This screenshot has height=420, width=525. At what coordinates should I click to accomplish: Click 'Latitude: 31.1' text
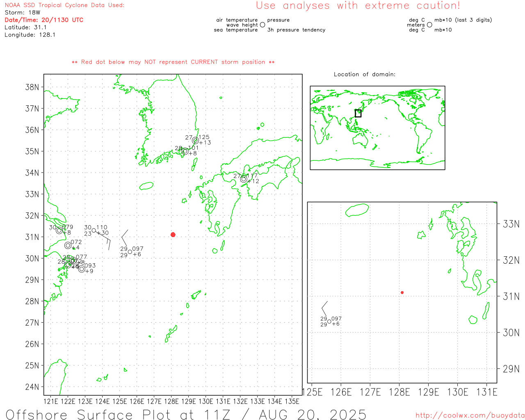click(x=25, y=27)
